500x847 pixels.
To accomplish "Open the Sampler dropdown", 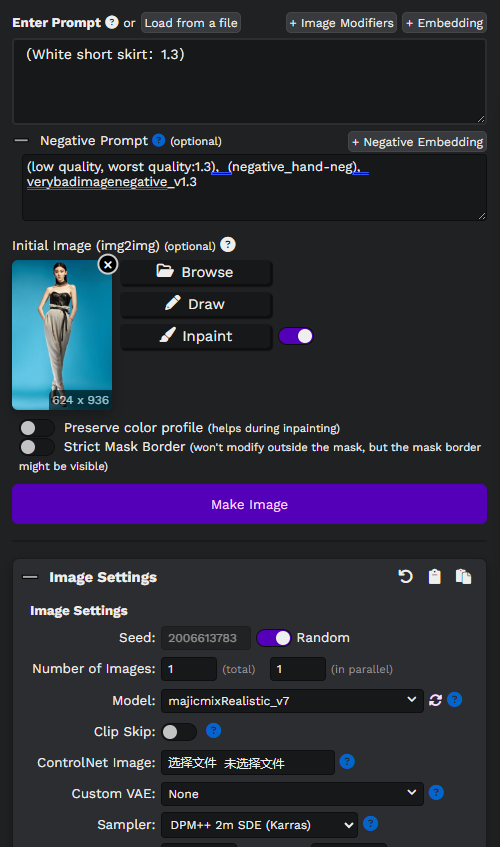I will (x=259, y=825).
